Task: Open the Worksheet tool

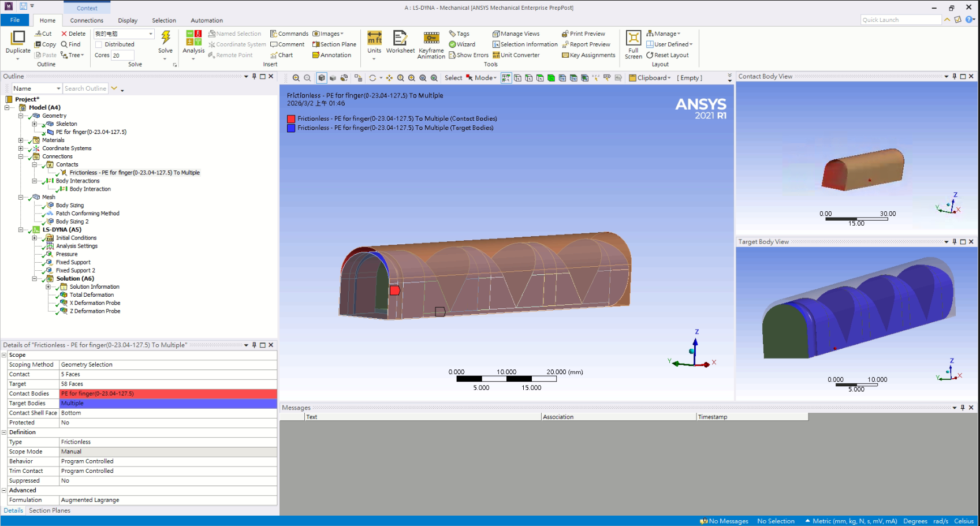Action: click(400, 39)
